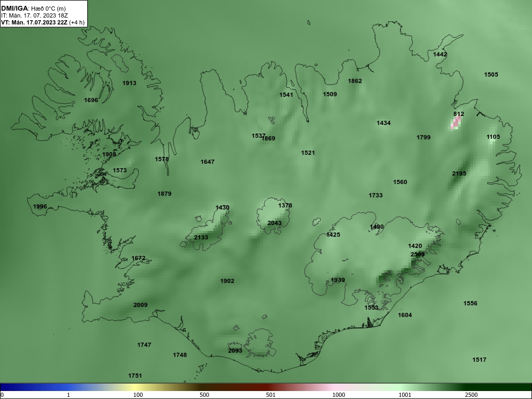This screenshot has width=532, height=399.
Task: Click the 1505 offshore value
Action: tap(491, 75)
